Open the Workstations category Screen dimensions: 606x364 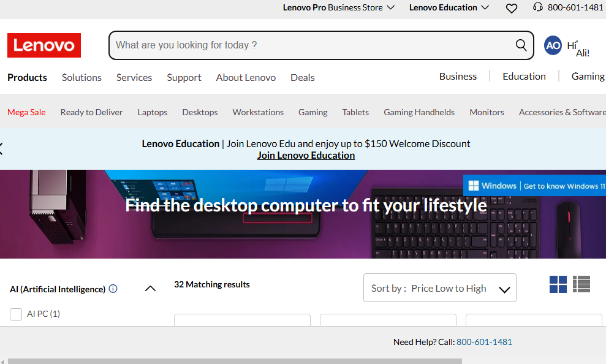[258, 112]
